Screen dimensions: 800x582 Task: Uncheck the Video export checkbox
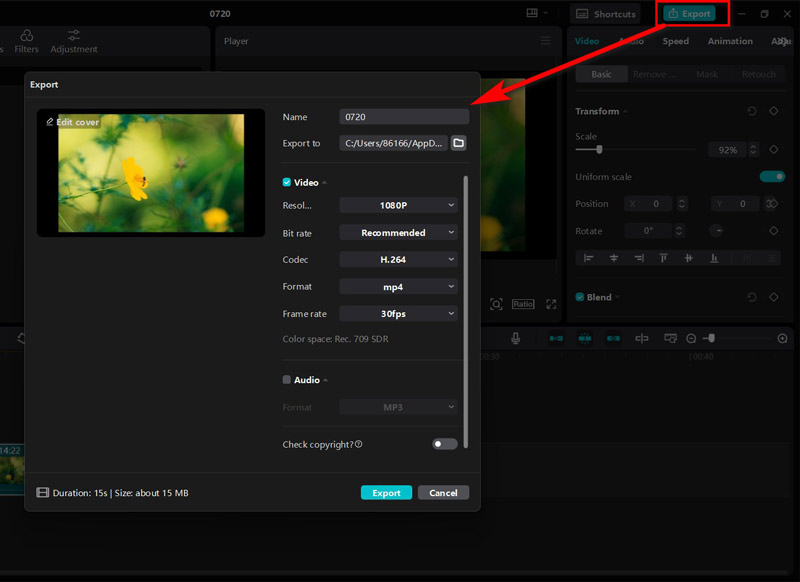click(x=287, y=182)
